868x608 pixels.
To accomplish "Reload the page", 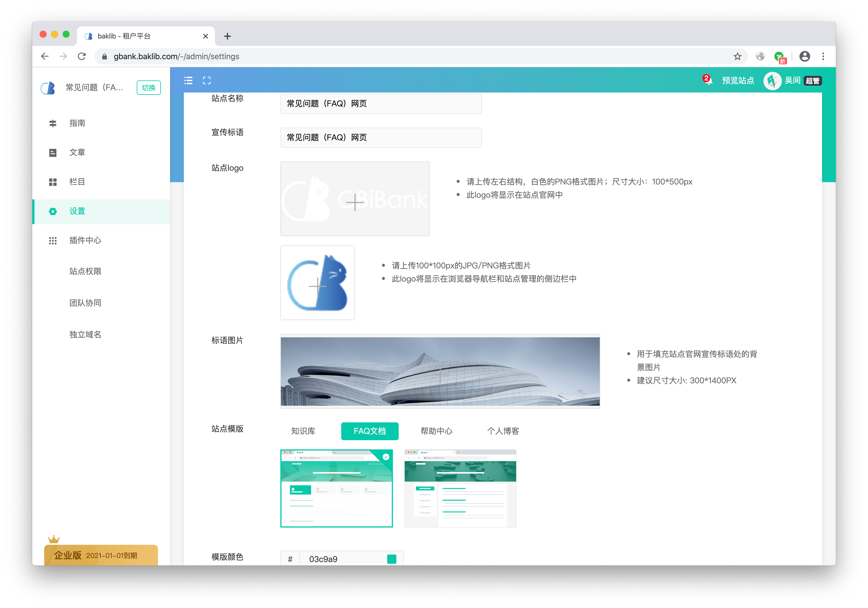I will coord(82,56).
